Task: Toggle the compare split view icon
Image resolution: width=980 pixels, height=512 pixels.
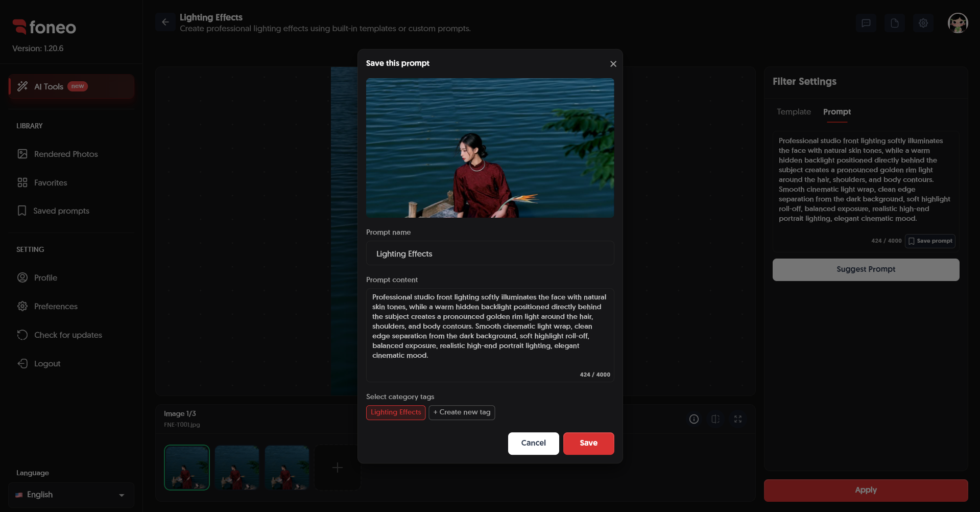Action: [x=715, y=419]
